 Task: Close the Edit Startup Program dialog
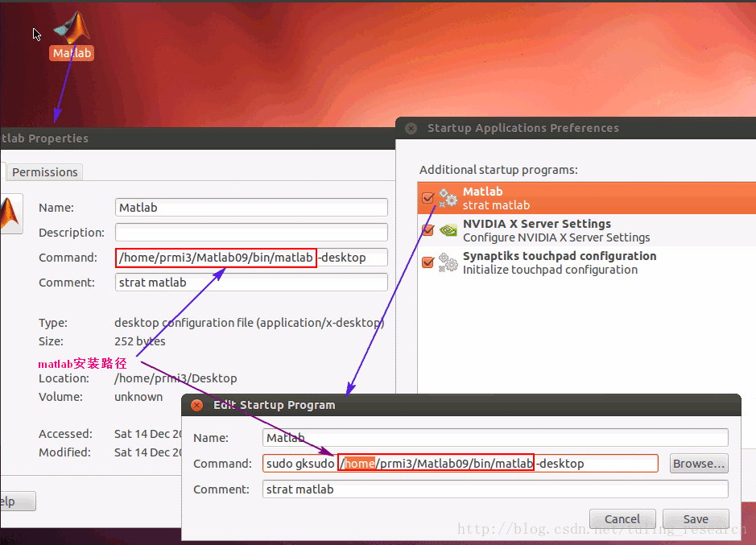click(196, 405)
